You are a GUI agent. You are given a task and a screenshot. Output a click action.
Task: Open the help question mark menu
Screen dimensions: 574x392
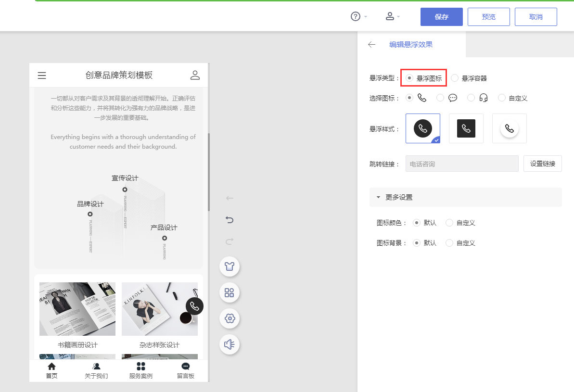tap(356, 16)
